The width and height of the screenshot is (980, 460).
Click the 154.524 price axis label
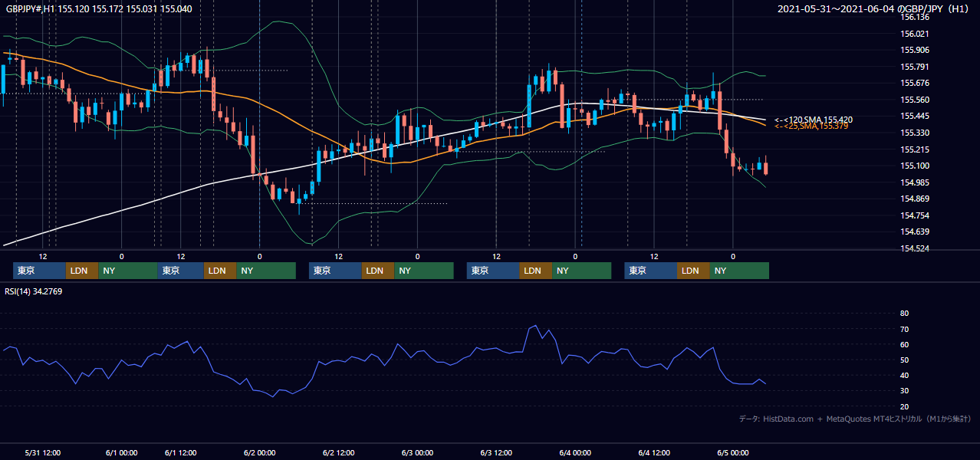915,248
